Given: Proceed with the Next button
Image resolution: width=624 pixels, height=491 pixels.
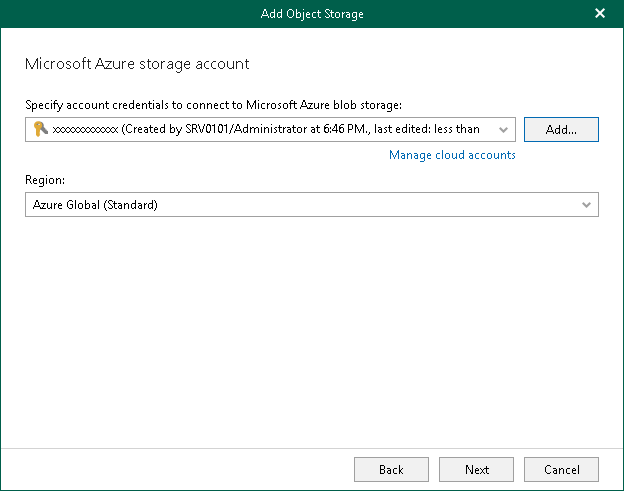Looking at the screenshot, I should (x=477, y=469).
